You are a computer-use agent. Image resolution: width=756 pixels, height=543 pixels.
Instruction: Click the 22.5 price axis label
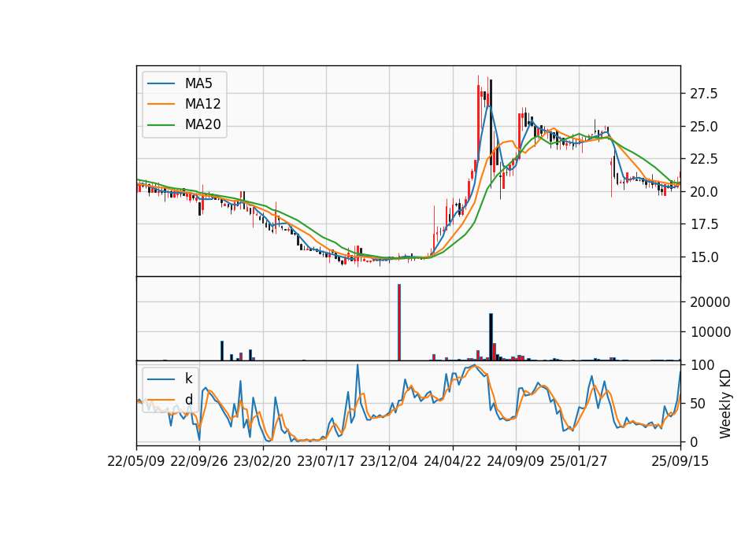pyautogui.click(x=704, y=159)
